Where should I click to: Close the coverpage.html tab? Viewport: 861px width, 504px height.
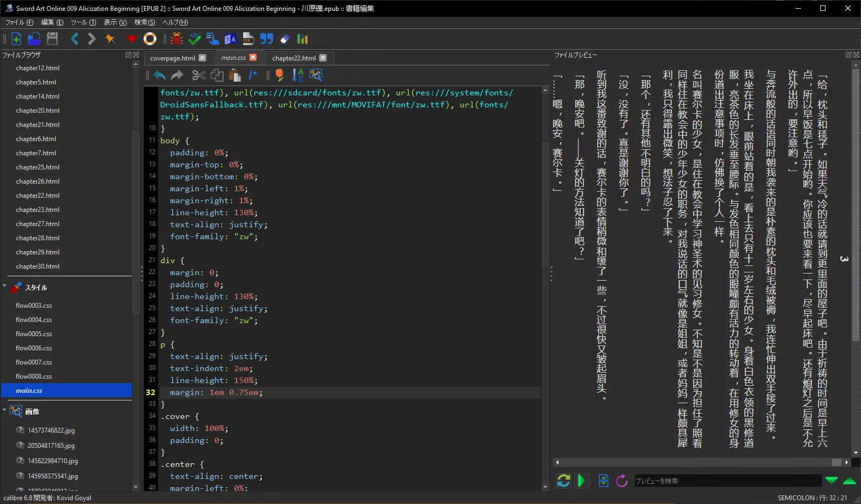coord(202,58)
